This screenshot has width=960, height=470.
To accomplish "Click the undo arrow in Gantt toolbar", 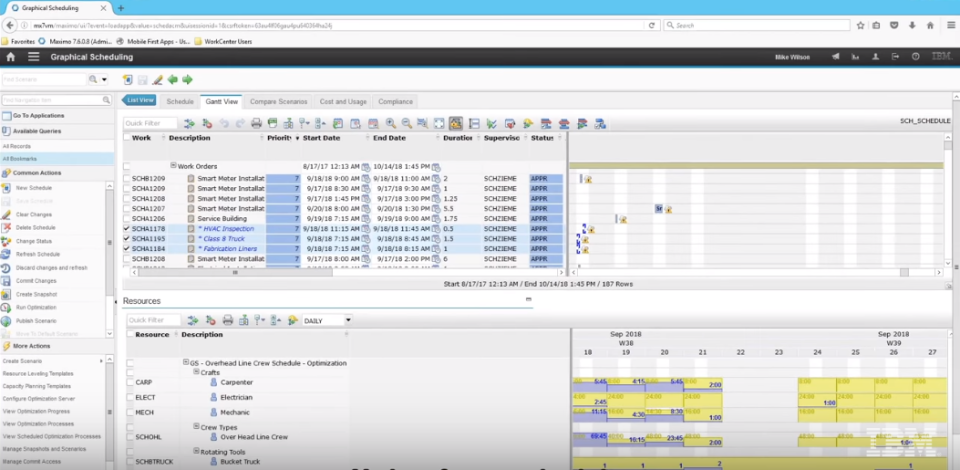I will click(225, 124).
